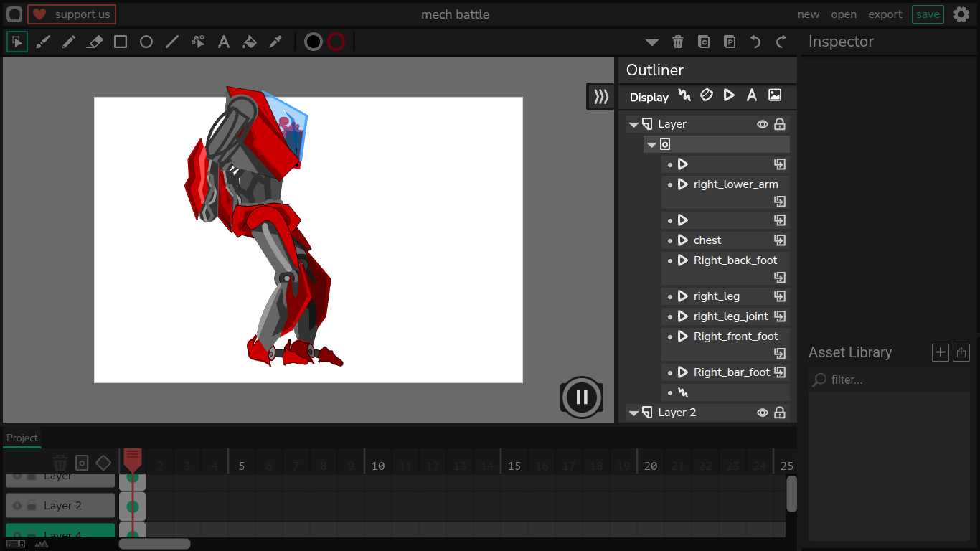Toggle visibility eye for Layer in Outliner
This screenshot has height=551, width=980.
coord(763,124)
